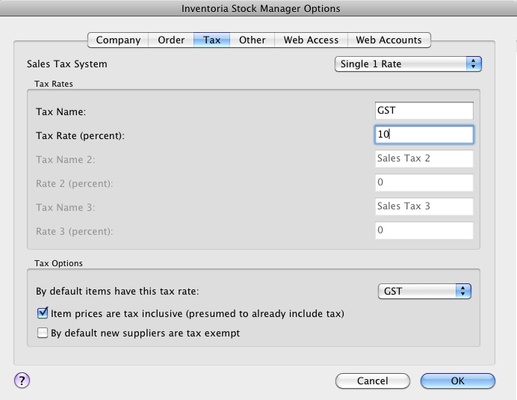Switch to the Web Access tab
This screenshot has height=400, width=517.
(x=311, y=40)
